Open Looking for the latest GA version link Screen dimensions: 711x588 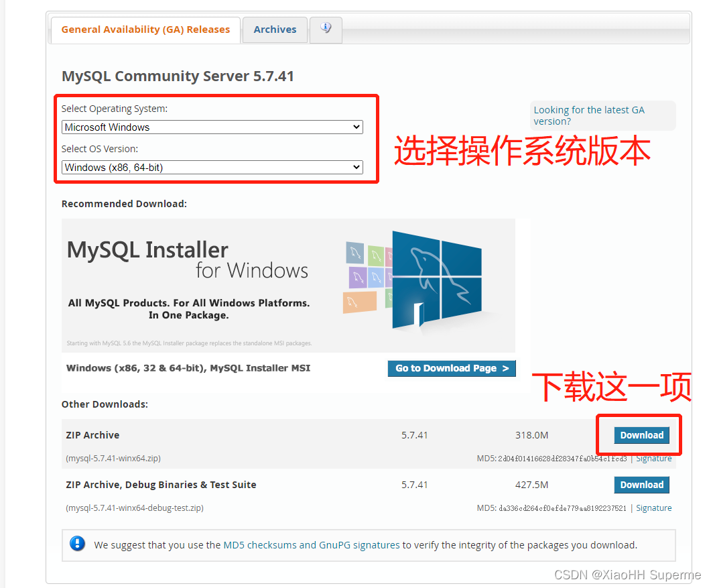pyautogui.click(x=588, y=116)
